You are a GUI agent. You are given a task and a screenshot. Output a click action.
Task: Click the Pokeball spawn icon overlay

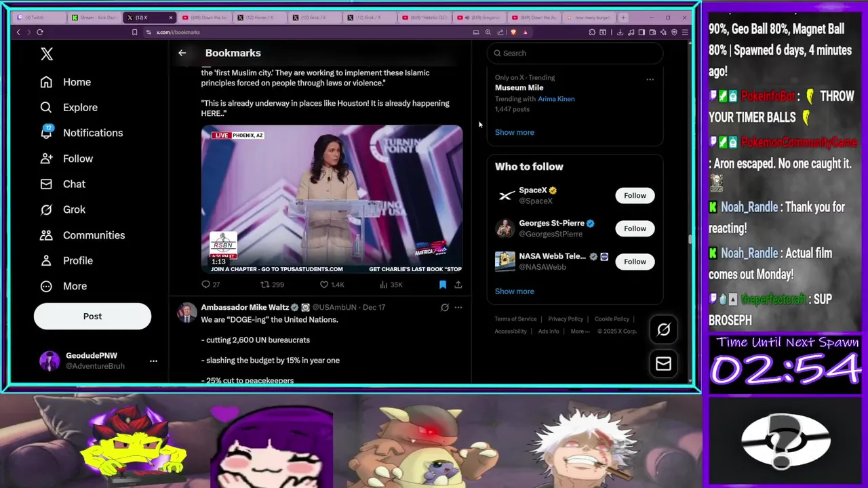click(x=785, y=441)
